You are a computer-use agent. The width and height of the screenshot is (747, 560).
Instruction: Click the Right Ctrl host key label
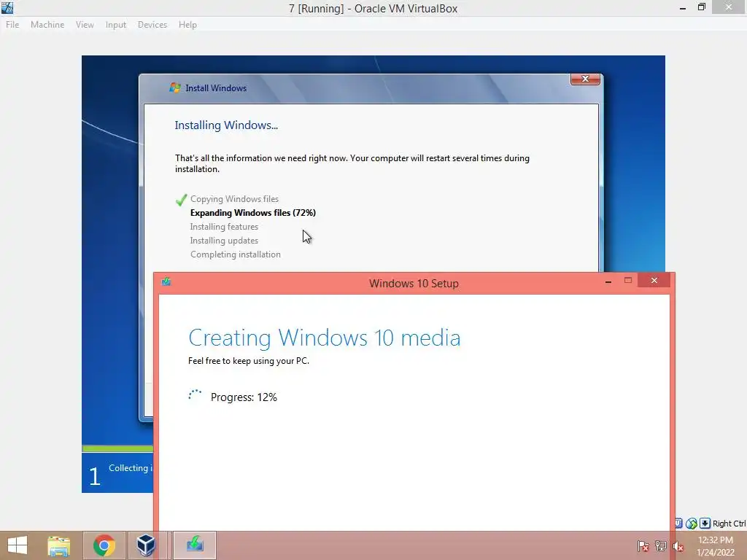click(729, 524)
